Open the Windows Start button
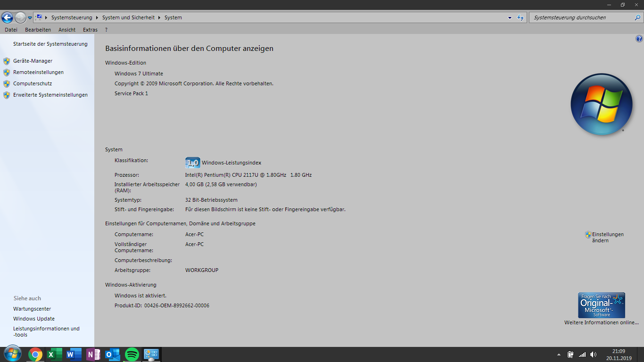Viewport: 644px width, 362px height. tap(12, 354)
